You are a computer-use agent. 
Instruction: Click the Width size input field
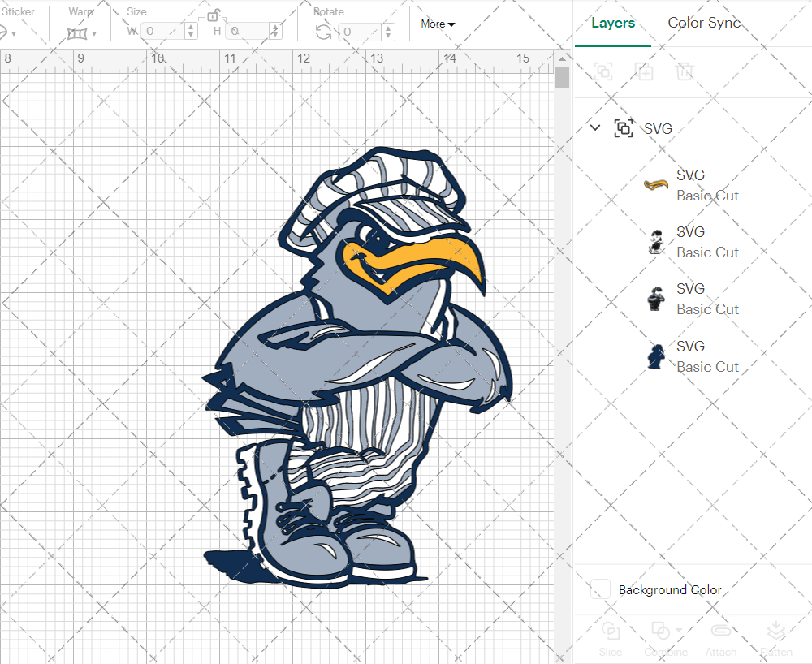point(163,31)
